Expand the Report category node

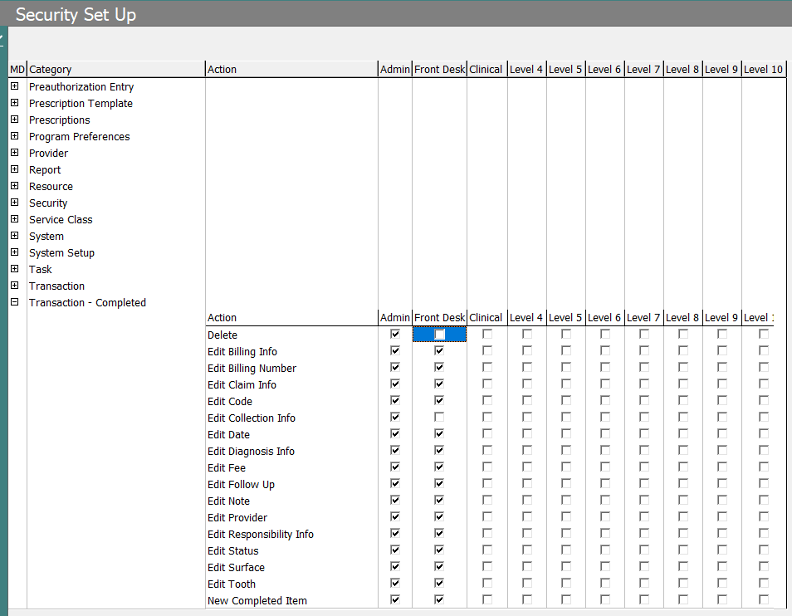pyautogui.click(x=15, y=170)
